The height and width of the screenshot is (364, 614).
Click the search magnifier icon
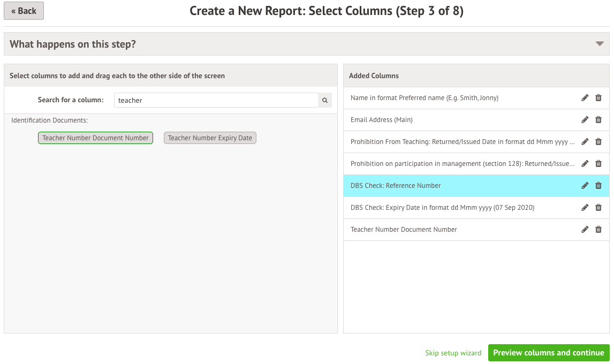(x=325, y=100)
